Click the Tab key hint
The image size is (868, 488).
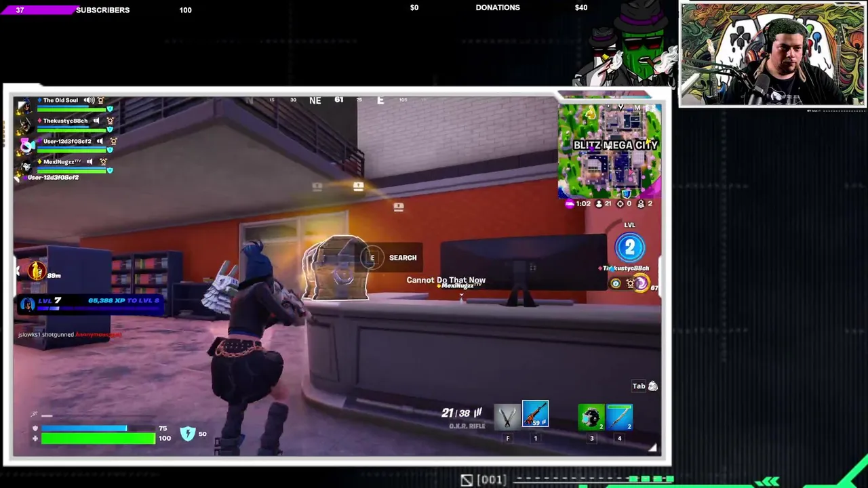tap(639, 386)
